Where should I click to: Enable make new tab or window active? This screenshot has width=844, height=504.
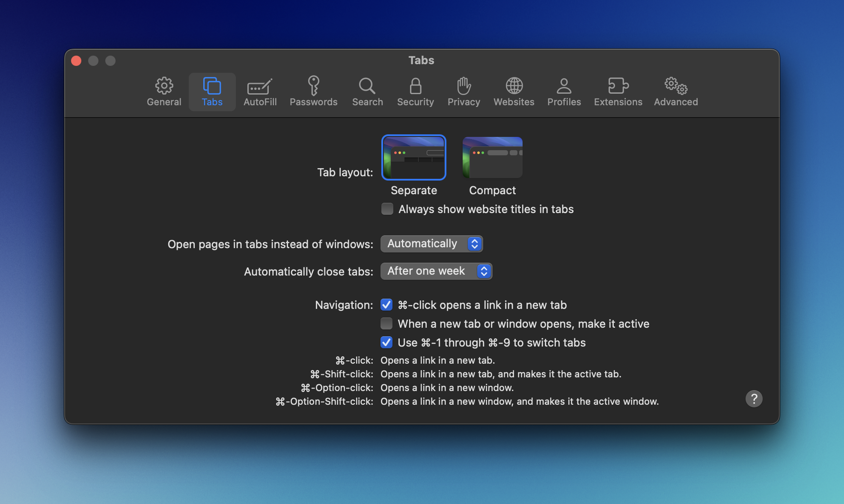(x=386, y=323)
